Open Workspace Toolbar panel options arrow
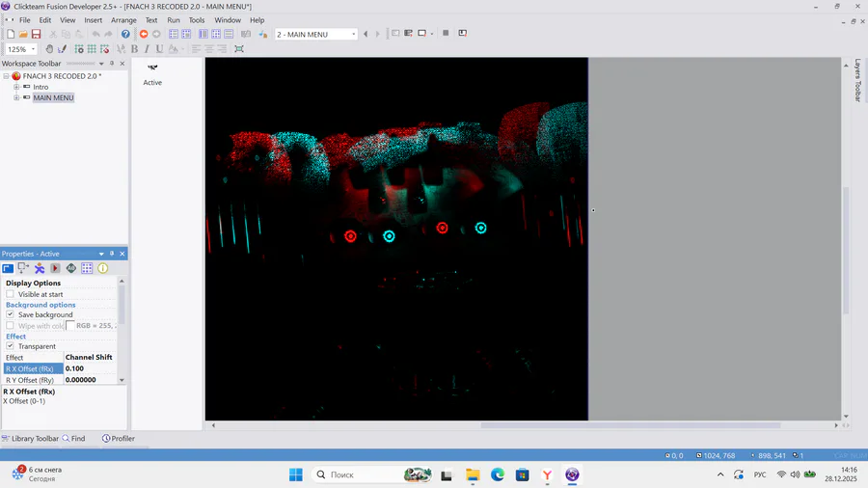Viewport: 868px width, 488px height. pos(101,64)
